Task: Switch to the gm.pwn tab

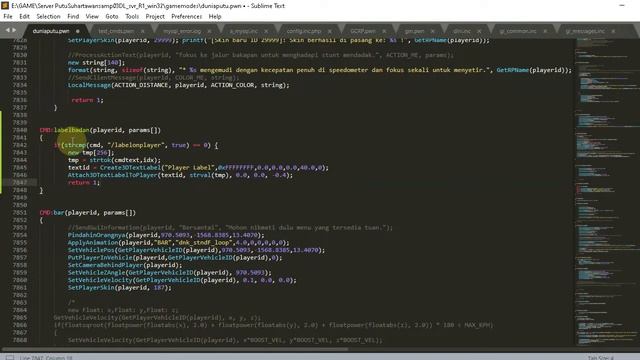Action: click(414, 31)
